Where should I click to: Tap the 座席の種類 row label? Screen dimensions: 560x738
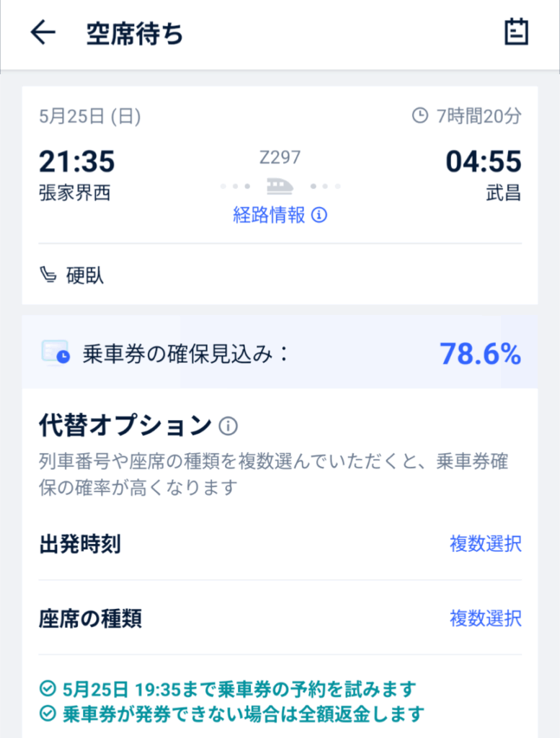coord(90,618)
